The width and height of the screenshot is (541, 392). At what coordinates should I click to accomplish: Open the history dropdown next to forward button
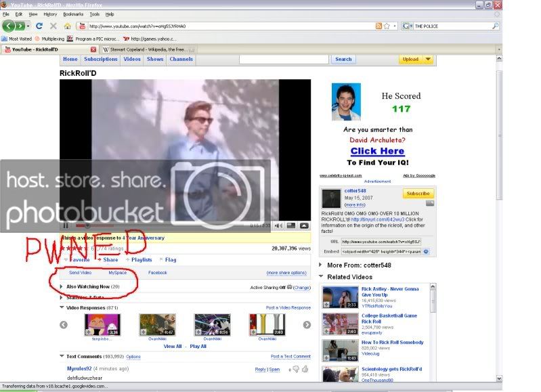point(28,26)
